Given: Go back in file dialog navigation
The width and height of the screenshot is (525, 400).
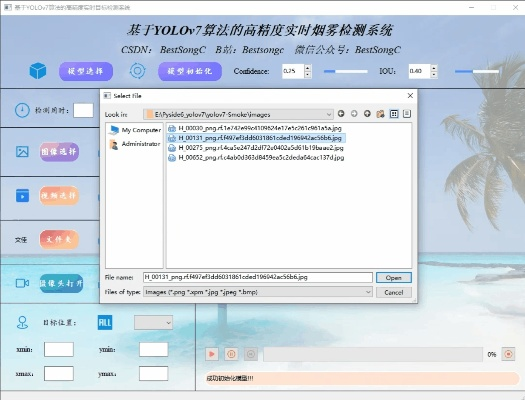Looking at the screenshot, I should (341, 114).
